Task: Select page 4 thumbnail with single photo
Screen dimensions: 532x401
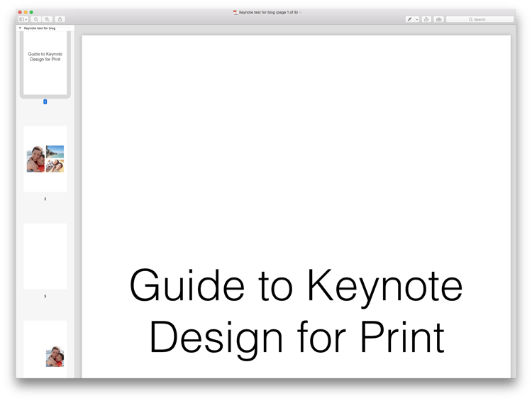Action: [x=45, y=349]
